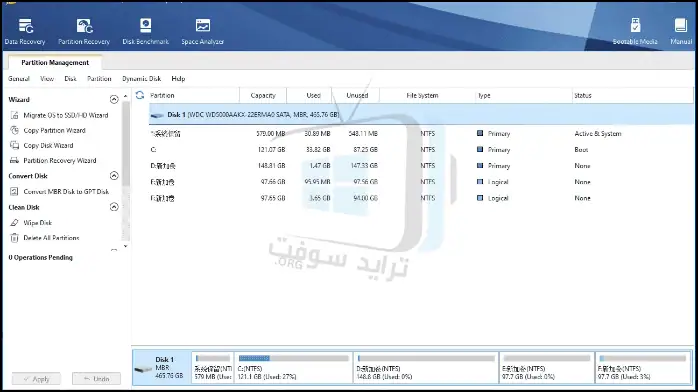Screen dimensions: 698x392
Task: Collapse the Clean Disk section
Action: 114,207
